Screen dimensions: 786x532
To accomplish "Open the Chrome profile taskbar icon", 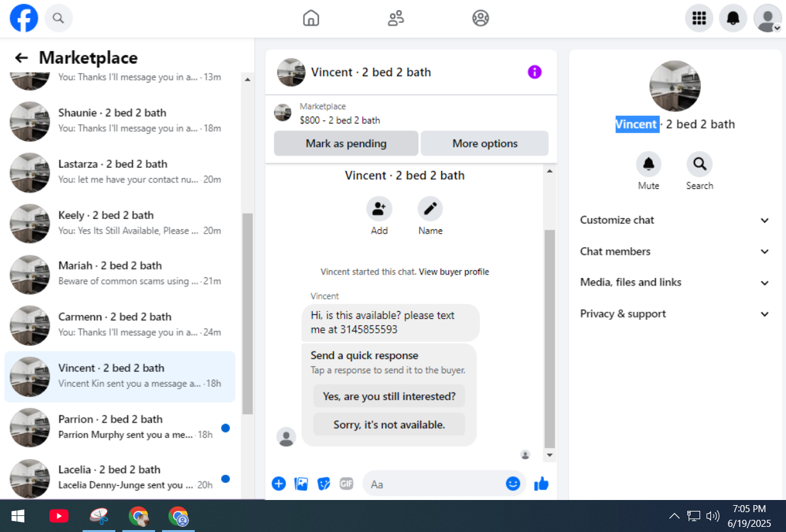I will 179,516.
